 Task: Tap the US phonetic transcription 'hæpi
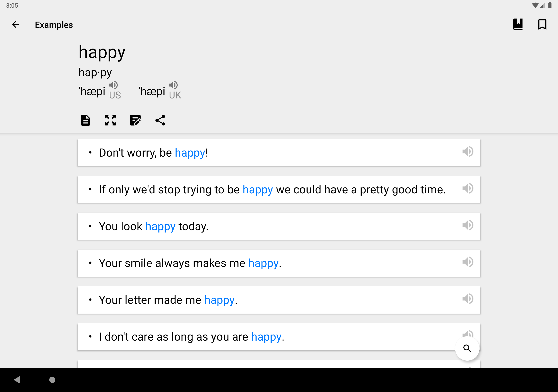click(x=92, y=91)
